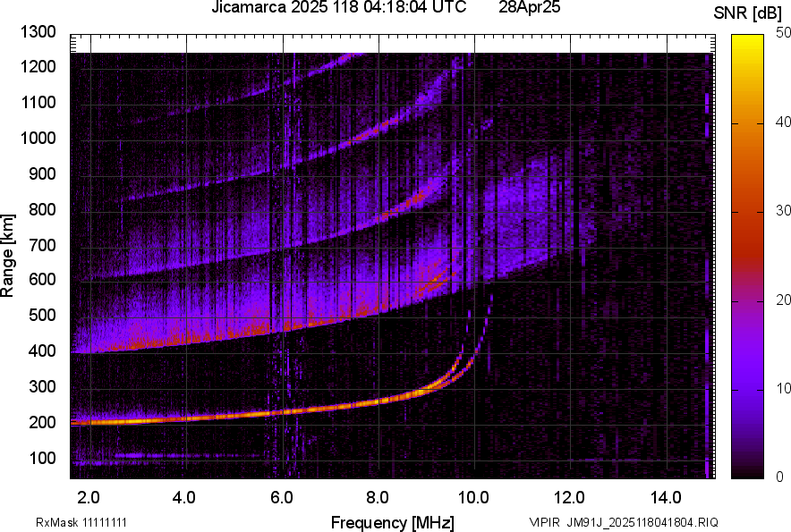Click the colorbar tick label '50'
791x532 pixels.
pyautogui.click(x=784, y=33)
